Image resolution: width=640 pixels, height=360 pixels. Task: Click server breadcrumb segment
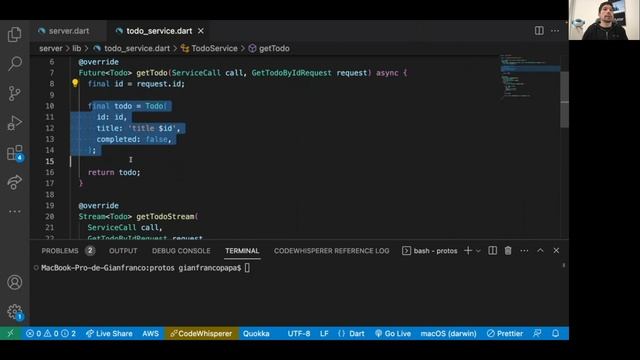point(51,49)
